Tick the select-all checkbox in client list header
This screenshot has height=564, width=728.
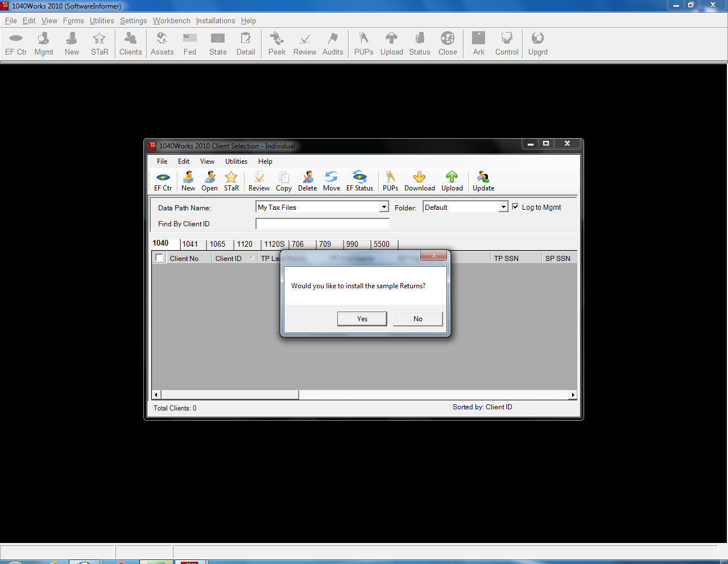tap(159, 258)
